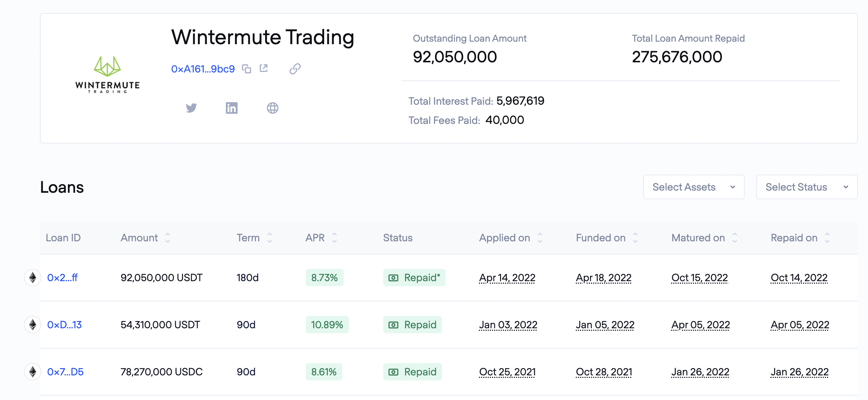The width and height of the screenshot is (868, 400).
Task: Copy the wallet address 0xA161...9bc9
Action: 247,69
